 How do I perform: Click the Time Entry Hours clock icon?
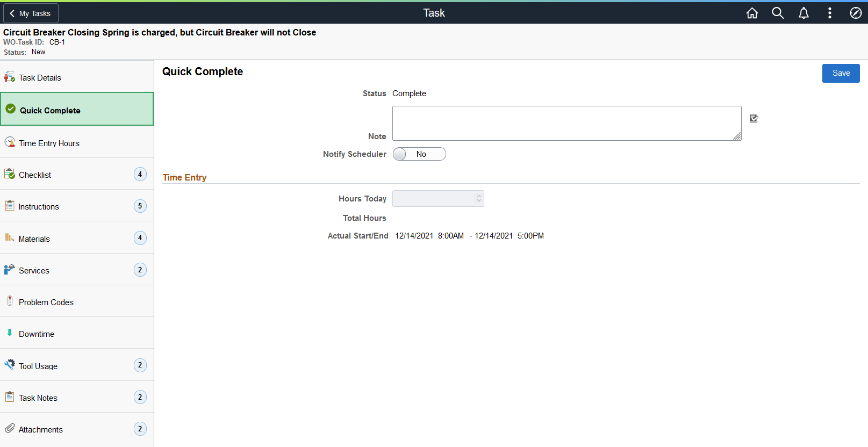click(10, 142)
